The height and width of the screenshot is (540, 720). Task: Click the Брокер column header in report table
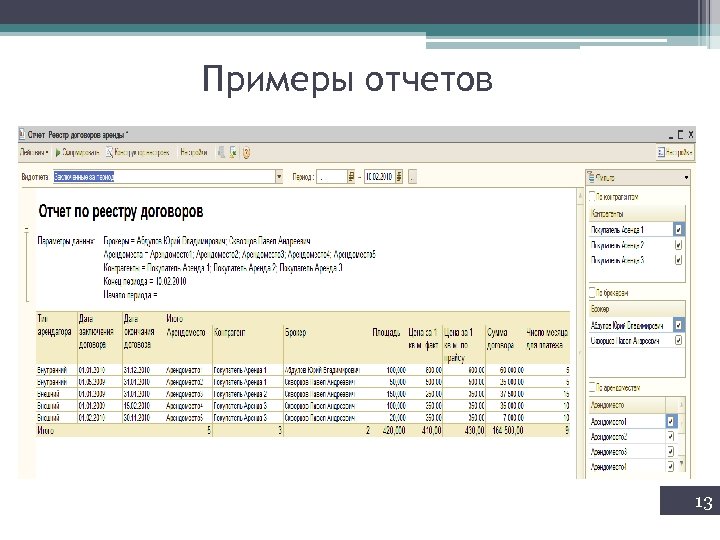coord(295,332)
